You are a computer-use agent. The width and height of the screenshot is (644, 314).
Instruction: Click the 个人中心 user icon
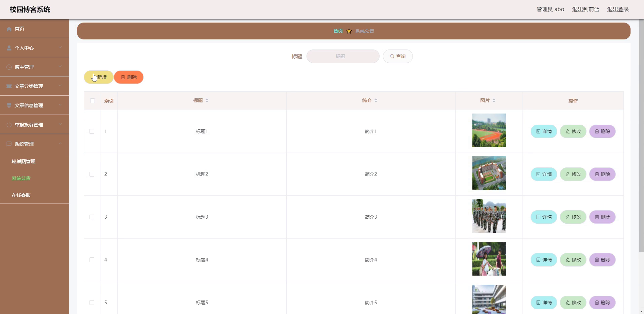9,48
